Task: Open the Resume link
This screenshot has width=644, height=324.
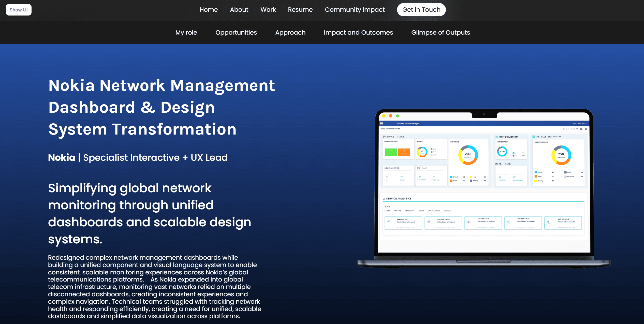Action: tap(300, 10)
